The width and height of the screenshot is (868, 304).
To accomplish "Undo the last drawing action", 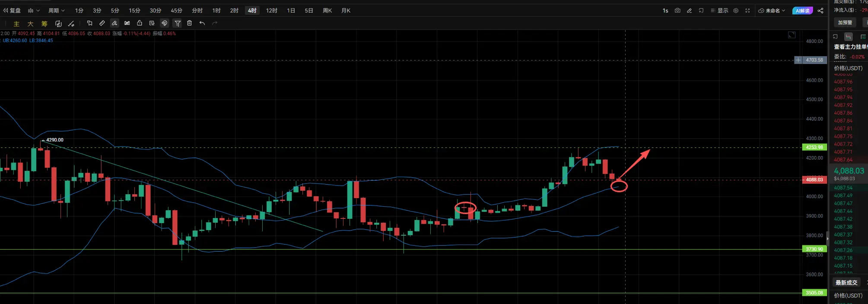I will [x=202, y=23].
